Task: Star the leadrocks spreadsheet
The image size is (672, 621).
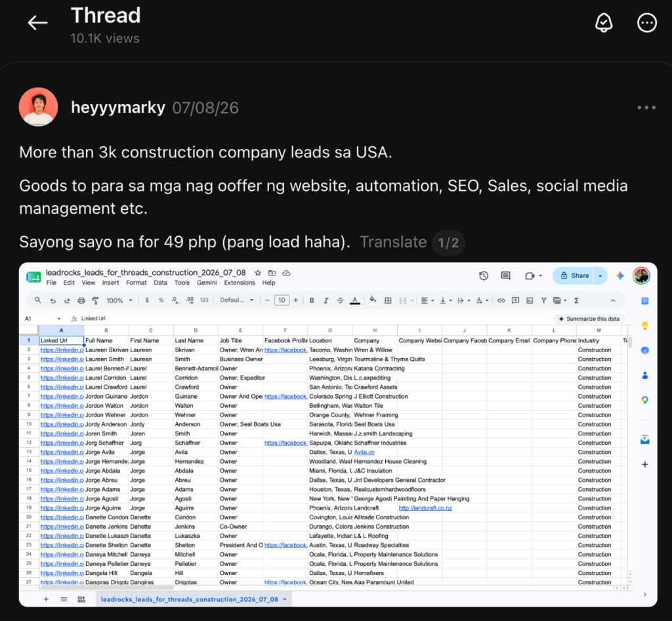Action: pyautogui.click(x=257, y=273)
